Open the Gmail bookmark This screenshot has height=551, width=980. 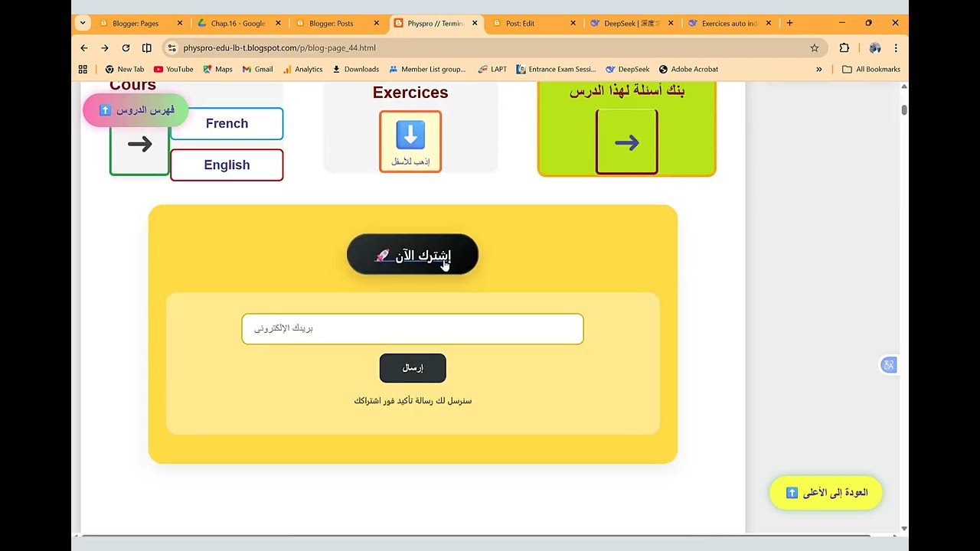(x=257, y=69)
